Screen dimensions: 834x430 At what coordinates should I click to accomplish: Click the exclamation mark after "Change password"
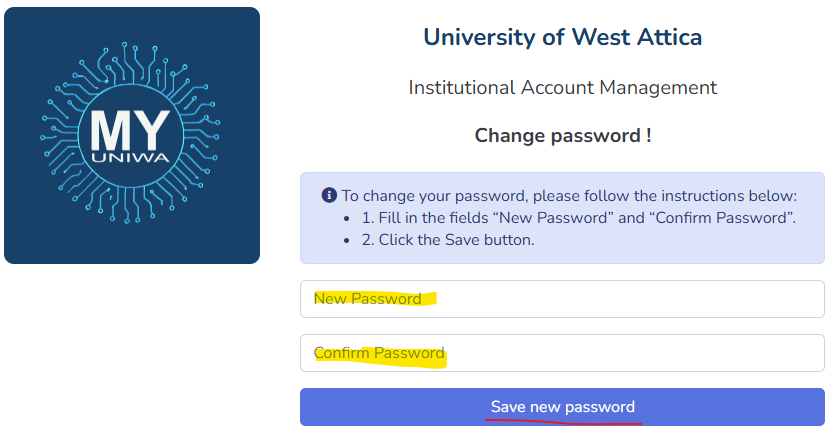point(648,136)
